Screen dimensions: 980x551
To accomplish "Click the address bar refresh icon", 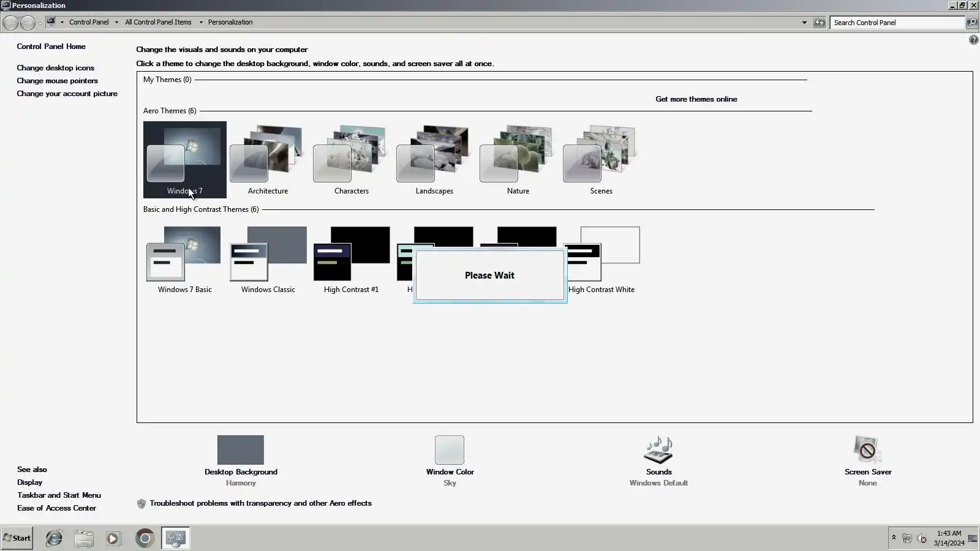I will 820,23.
